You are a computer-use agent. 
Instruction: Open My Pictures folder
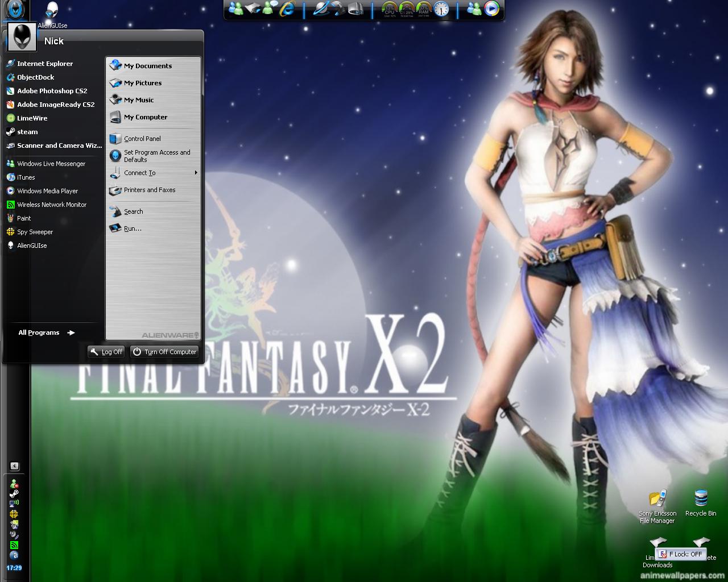(x=154, y=83)
